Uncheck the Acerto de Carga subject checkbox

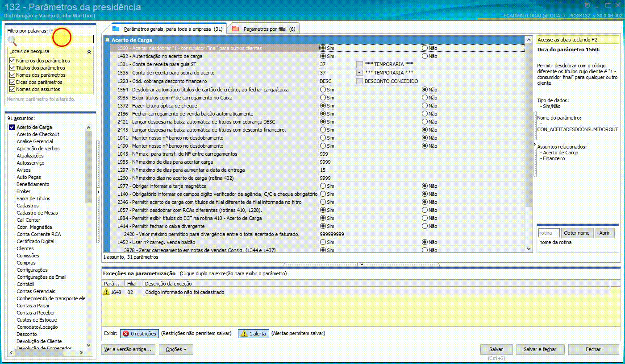click(12, 127)
